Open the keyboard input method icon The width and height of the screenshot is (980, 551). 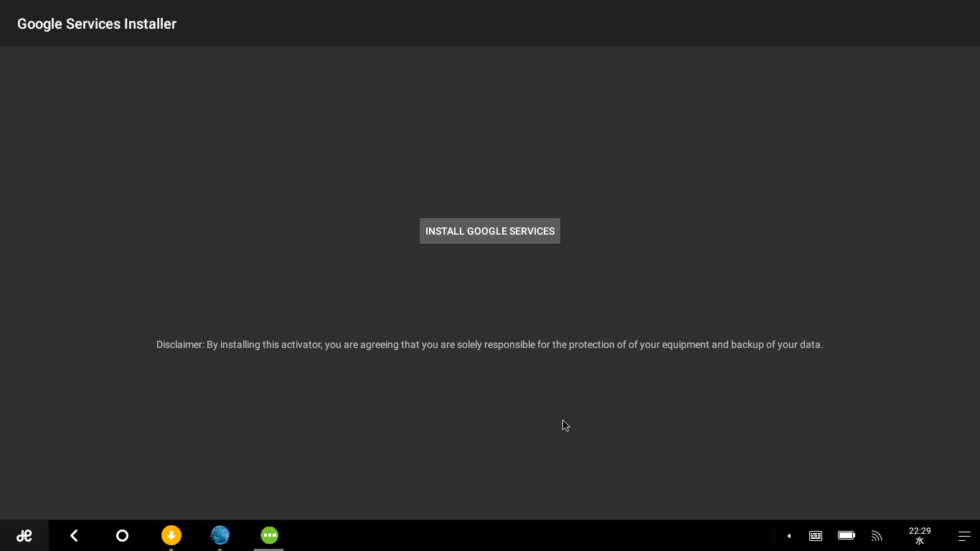(816, 535)
